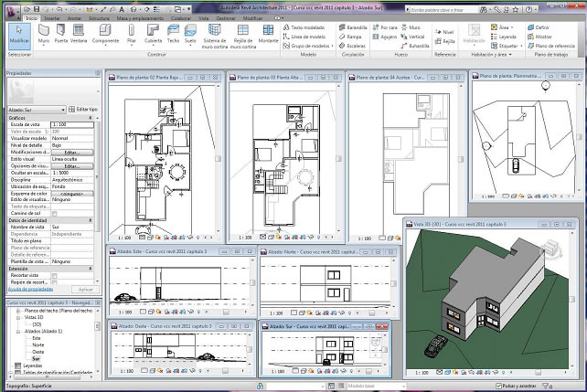Click the Aplicar button in Propiedades
Screen dimensions: 587x392
[x=85, y=289]
